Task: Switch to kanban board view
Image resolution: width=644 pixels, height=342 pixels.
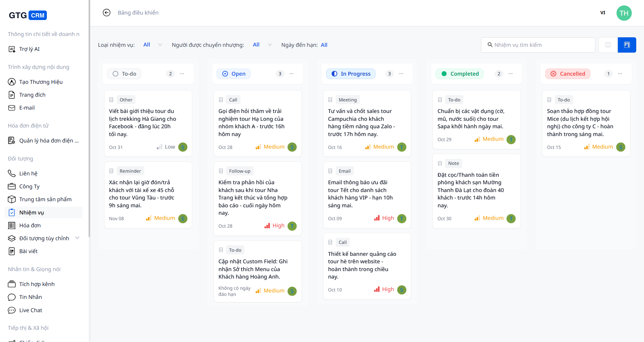Action: 627,45
